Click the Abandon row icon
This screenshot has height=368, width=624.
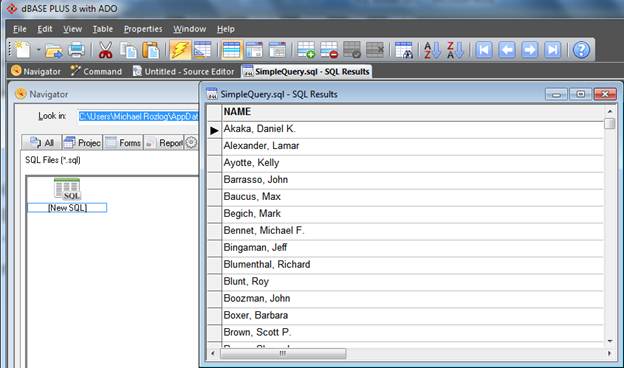pyautogui.click(x=375, y=50)
